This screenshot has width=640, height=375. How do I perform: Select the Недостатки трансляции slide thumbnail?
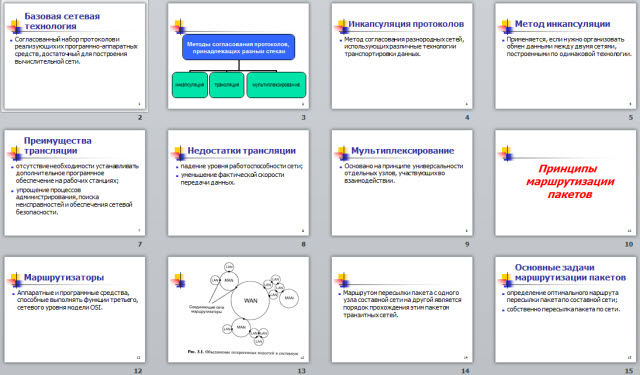tap(238, 183)
